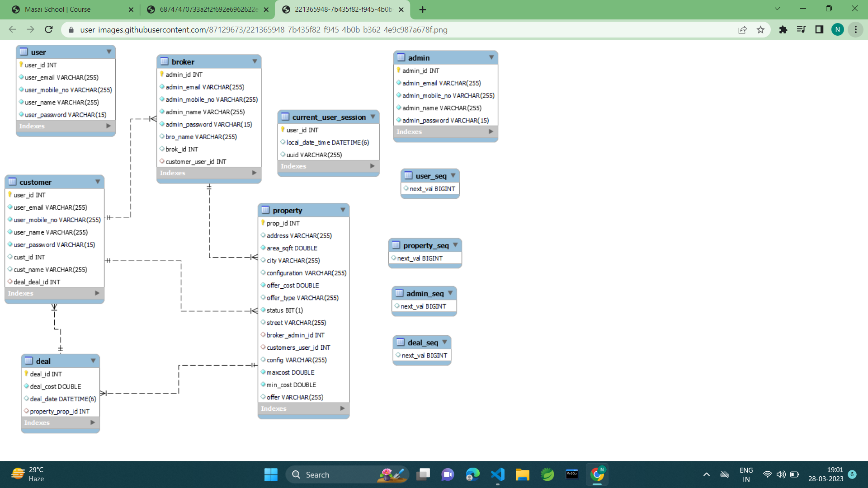The width and height of the screenshot is (868, 488).
Task: Show hidden system tray icons
Action: click(706, 474)
